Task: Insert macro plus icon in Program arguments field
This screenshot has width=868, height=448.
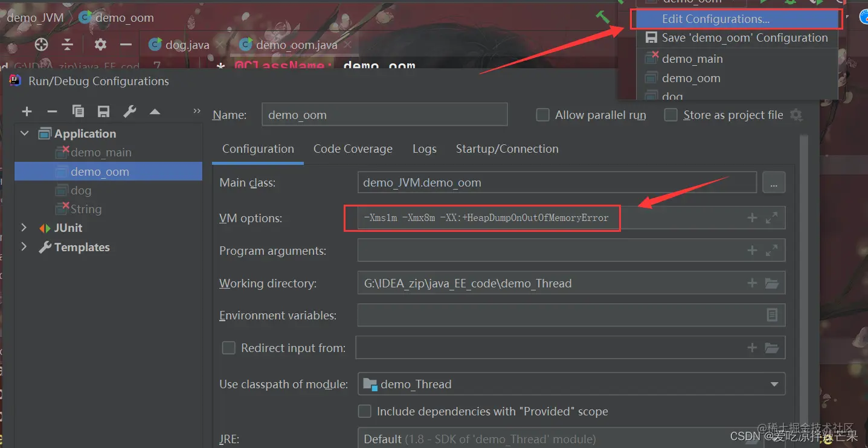Action: click(x=752, y=250)
